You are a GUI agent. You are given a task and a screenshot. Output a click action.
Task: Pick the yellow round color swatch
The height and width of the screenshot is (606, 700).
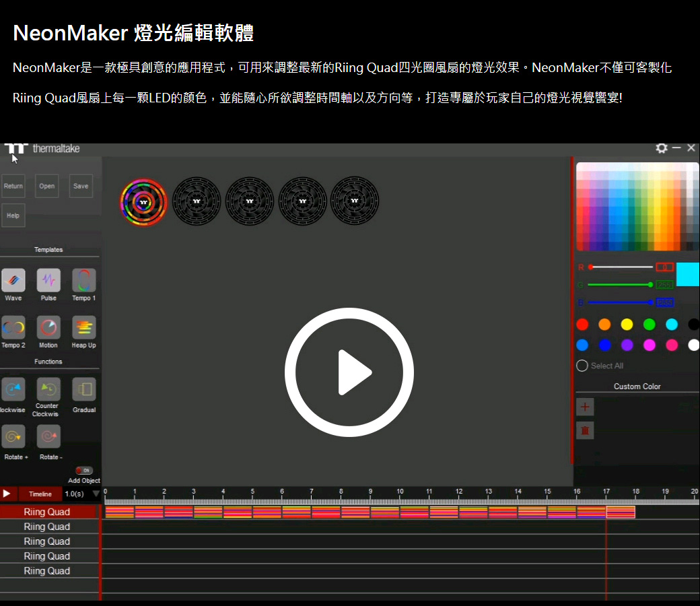pyautogui.click(x=627, y=325)
